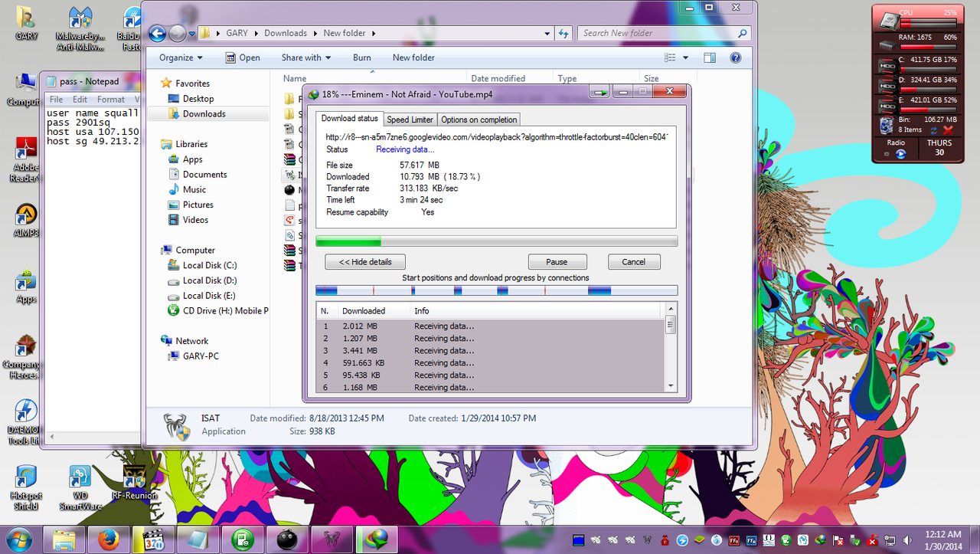The height and width of the screenshot is (554, 980).
Task: Click the Help question mark icon in Explorer
Action: 736,57
